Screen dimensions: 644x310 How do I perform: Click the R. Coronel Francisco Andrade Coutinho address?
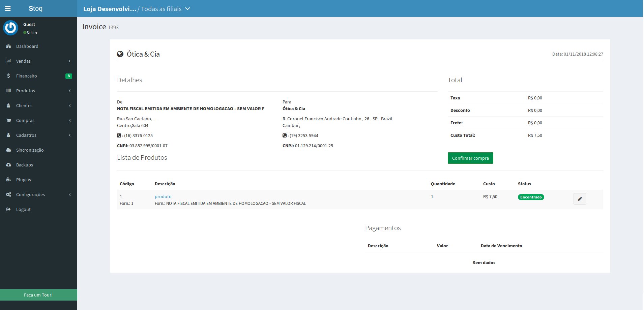[x=337, y=119]
